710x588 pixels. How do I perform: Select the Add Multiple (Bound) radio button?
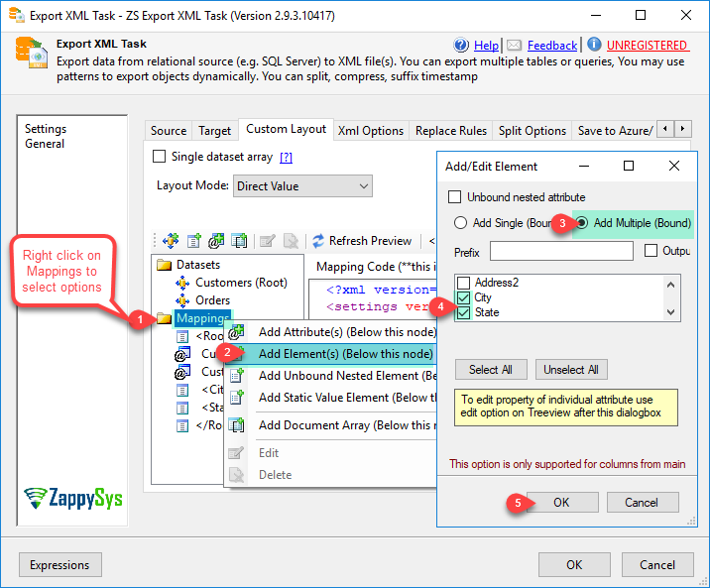[x=581, y=223]
